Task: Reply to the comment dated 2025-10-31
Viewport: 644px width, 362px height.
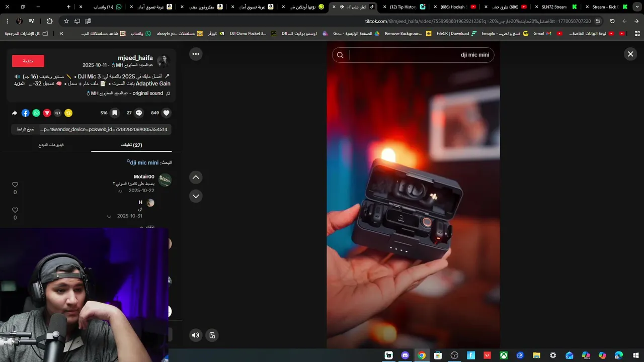Action: [x=109, y=216]
